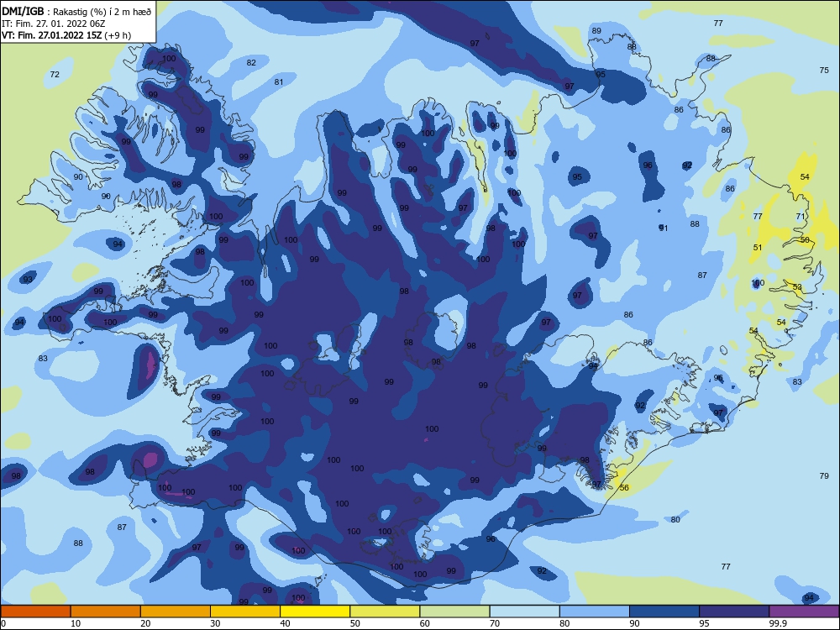840x630 pixels.
Task: Pick the 40–50 bright yellow legend swatch
Action: click(x=315, y=612)
